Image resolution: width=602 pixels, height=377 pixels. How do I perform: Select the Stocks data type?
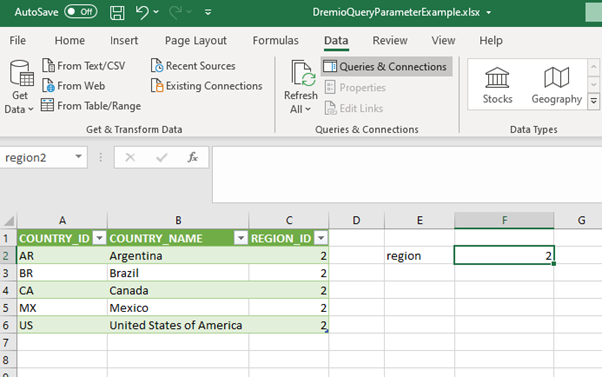pos(497,85)
